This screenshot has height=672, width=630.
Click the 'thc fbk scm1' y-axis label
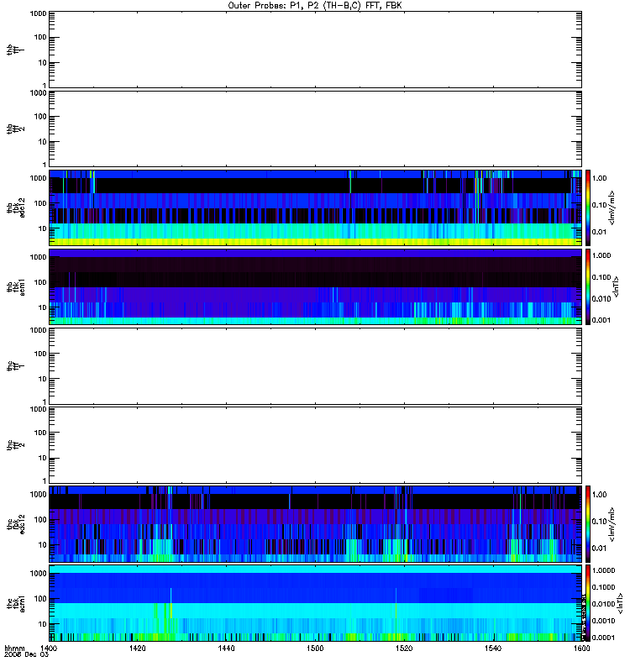click(x=16, y=604)
